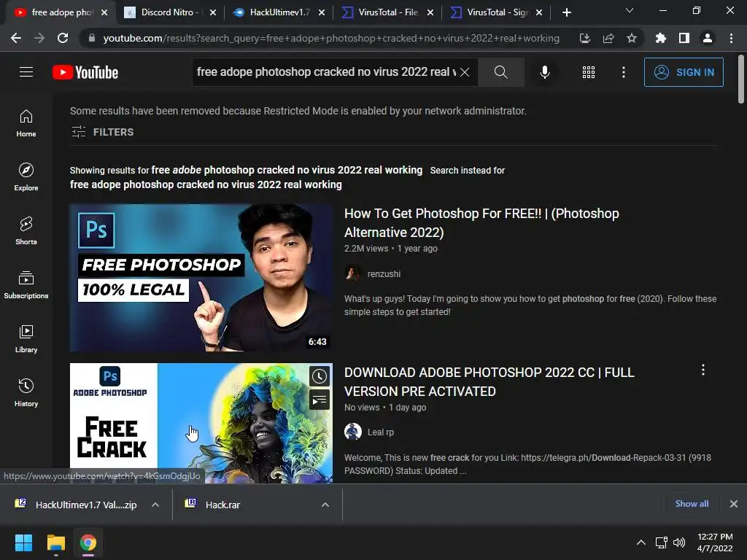
Task: Play the Adobe Photoshop FREE CRACK thumbnail
Action: pyautogui.click(x=201, y=423)
